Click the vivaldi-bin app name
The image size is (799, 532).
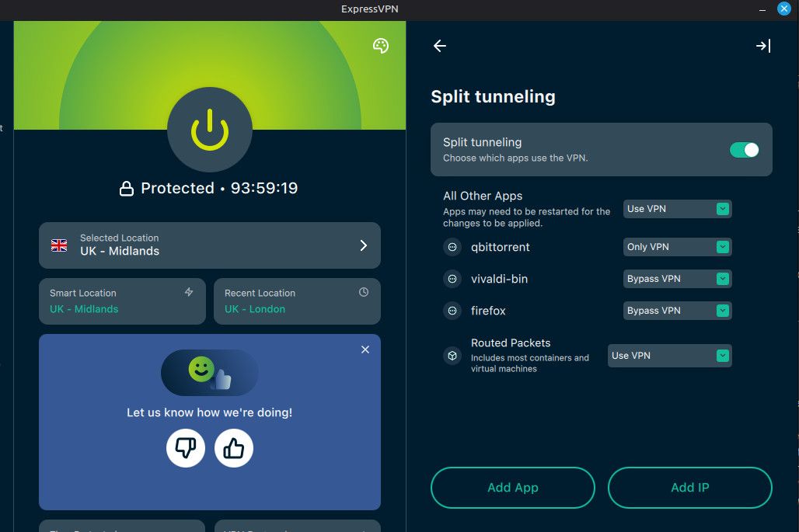coord(499,279)
